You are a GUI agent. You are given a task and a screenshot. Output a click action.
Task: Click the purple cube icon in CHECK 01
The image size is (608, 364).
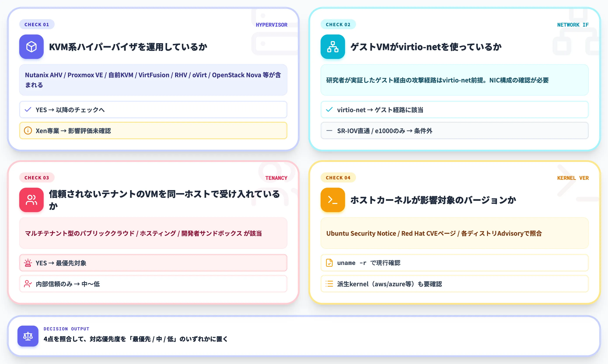click(31, 47)
